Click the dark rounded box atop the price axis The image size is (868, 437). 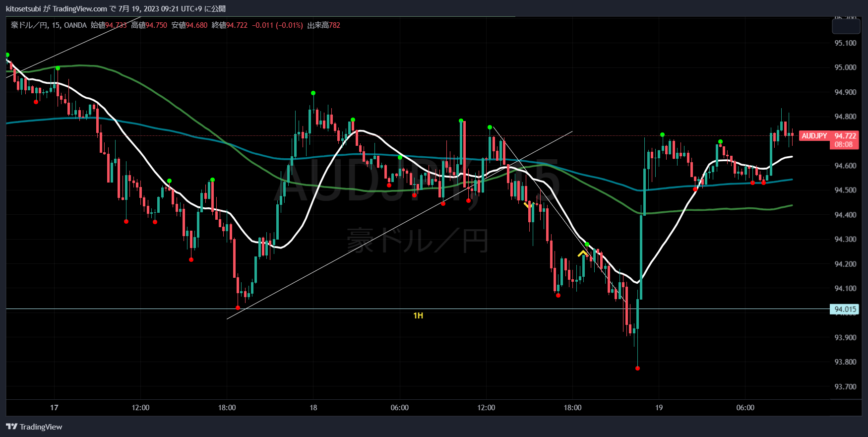pos(846,26)
